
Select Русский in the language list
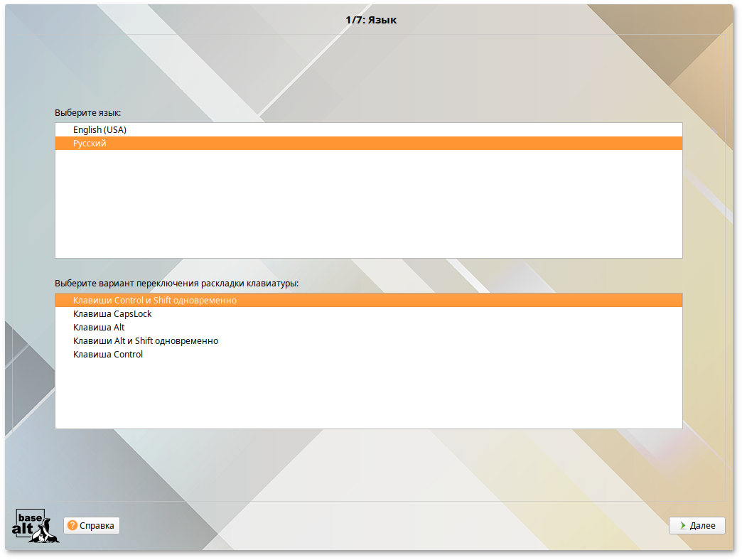pos(90,144)
